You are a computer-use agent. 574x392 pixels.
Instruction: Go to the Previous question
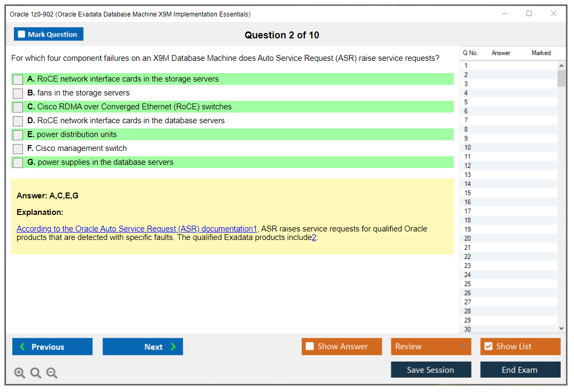(52, 346)
